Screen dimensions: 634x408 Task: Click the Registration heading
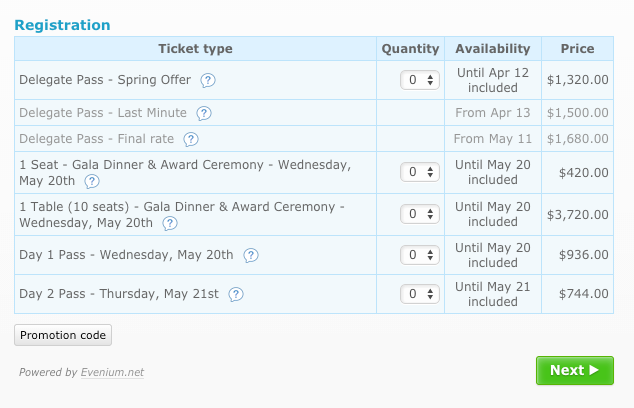[62, 25]
